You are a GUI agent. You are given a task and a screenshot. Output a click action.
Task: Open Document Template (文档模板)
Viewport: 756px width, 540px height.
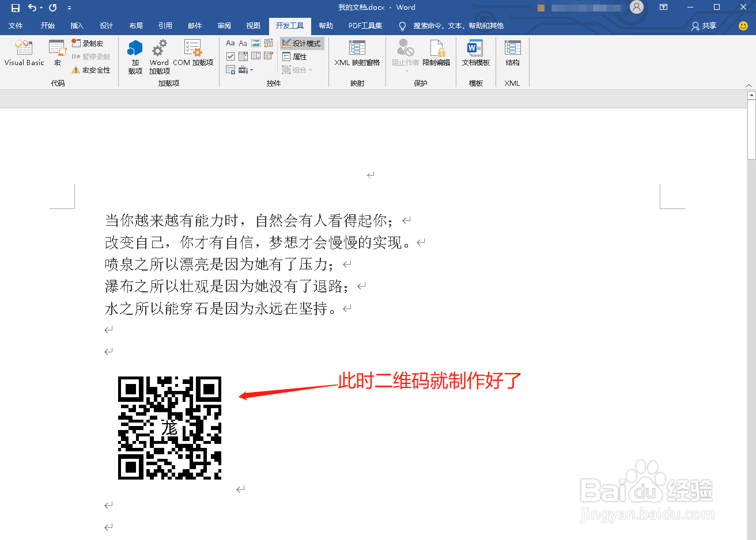(475, 53)
